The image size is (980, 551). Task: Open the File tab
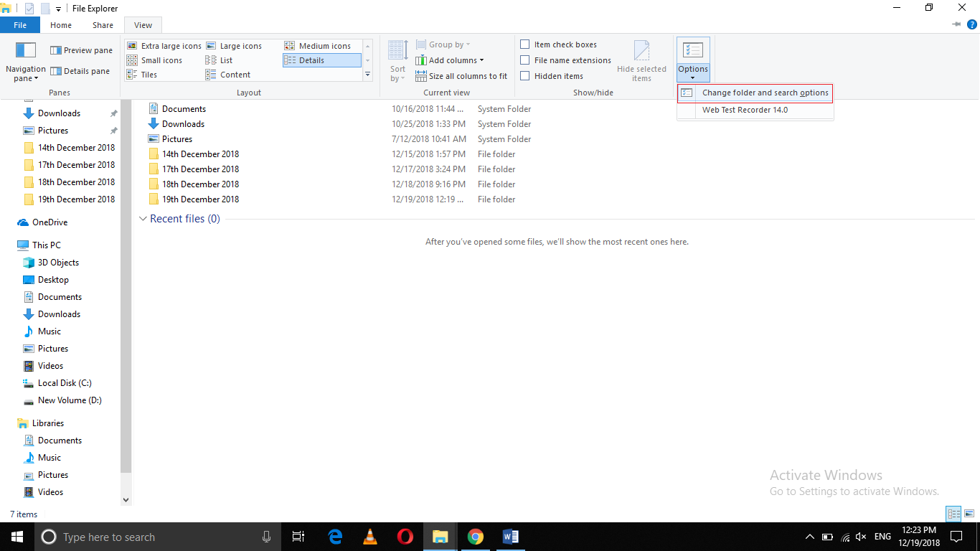(x=20, y=25)
